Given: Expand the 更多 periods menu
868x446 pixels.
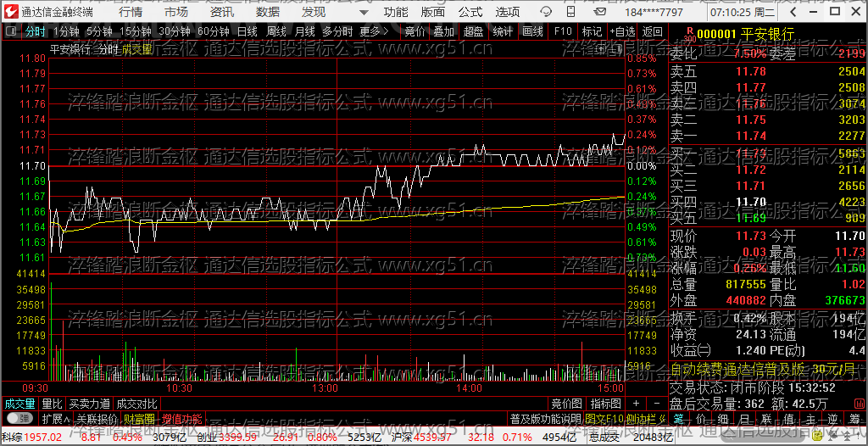Looking at the screenshot, I should point(374,31).
